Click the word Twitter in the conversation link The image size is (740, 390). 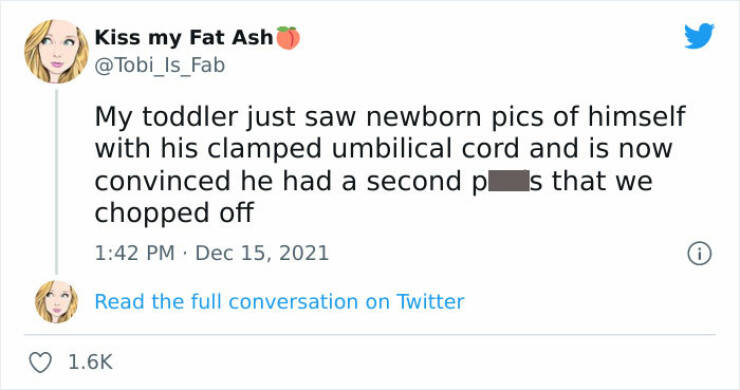430,302
